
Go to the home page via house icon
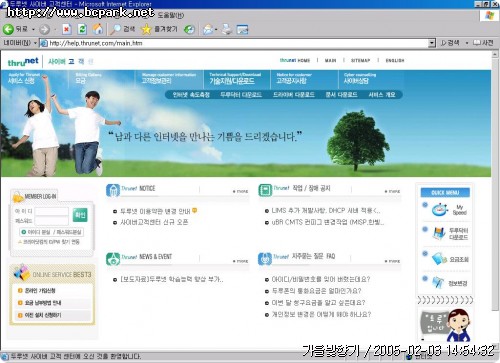[x=98, y=29]
